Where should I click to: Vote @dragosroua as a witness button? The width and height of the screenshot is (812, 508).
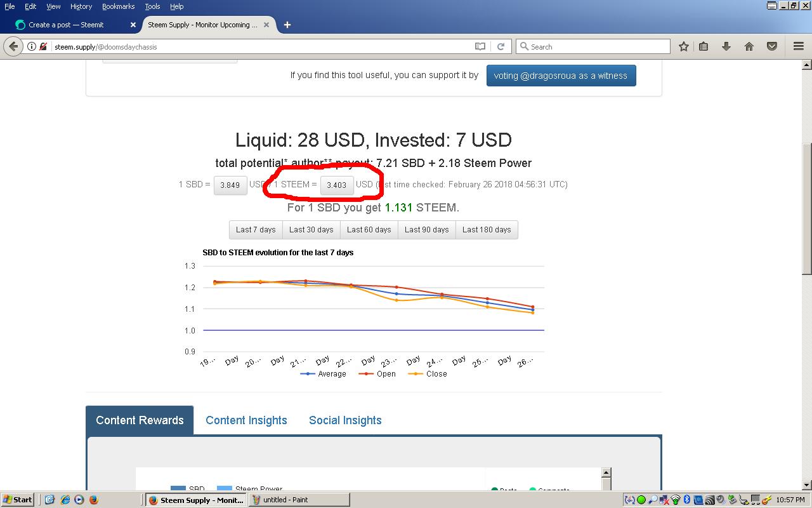[561, 75]
